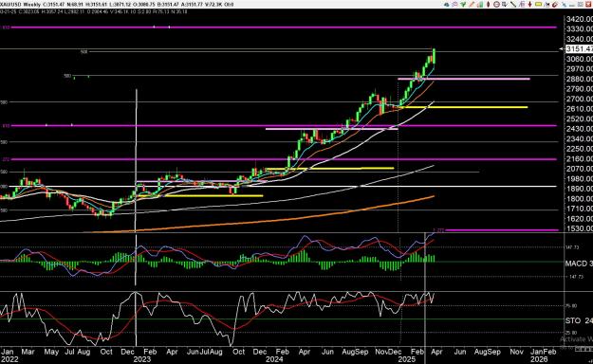Screen dimensions: 593x364
Task: Click the 1530.00 price axis label
Action: pos(579,228)
